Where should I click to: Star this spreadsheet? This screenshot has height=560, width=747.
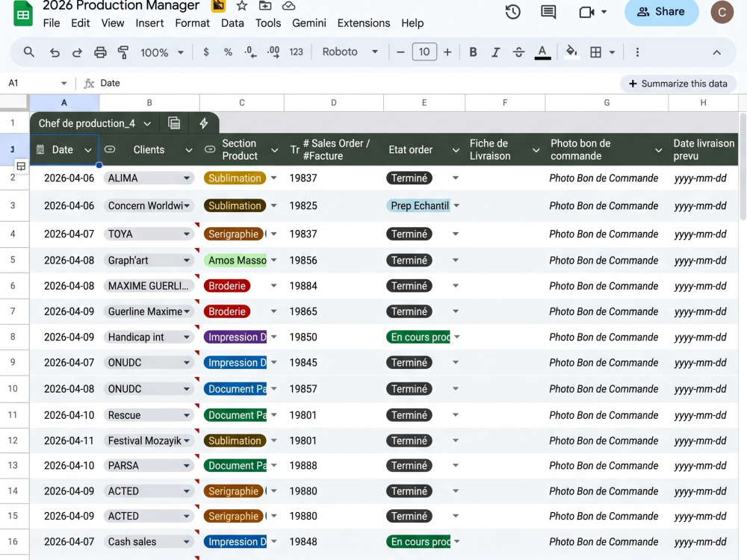pos(242,6)
